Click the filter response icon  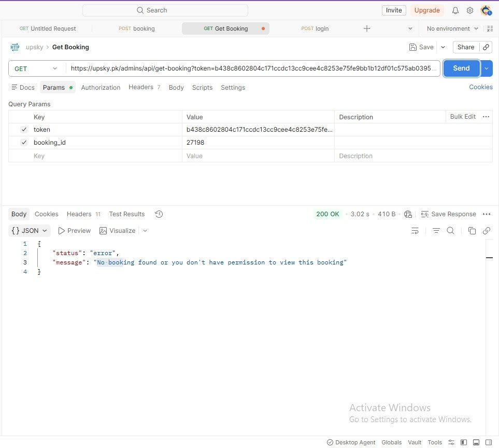coord(436,231)
